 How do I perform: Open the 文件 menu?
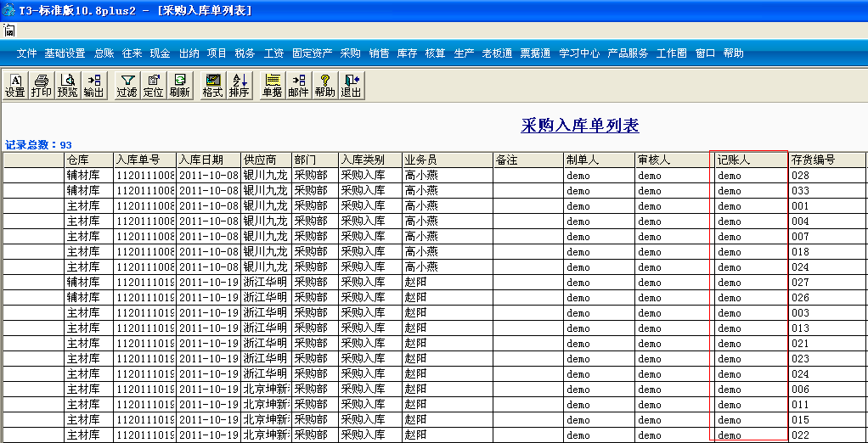[x=26, y=53]
